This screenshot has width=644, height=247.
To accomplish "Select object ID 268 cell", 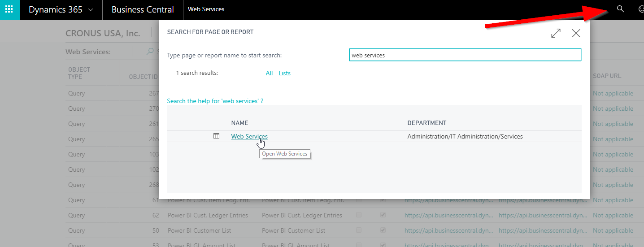I will (154, 185).
